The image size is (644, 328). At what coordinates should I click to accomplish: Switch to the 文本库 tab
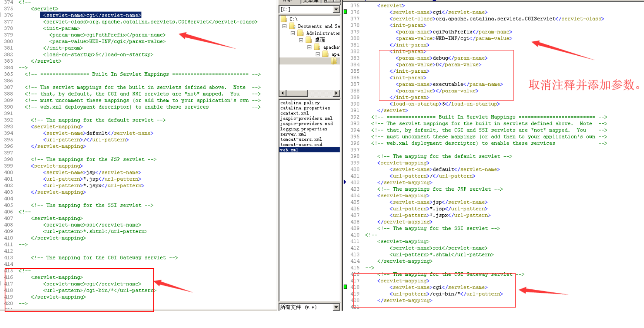pos(310,1)
